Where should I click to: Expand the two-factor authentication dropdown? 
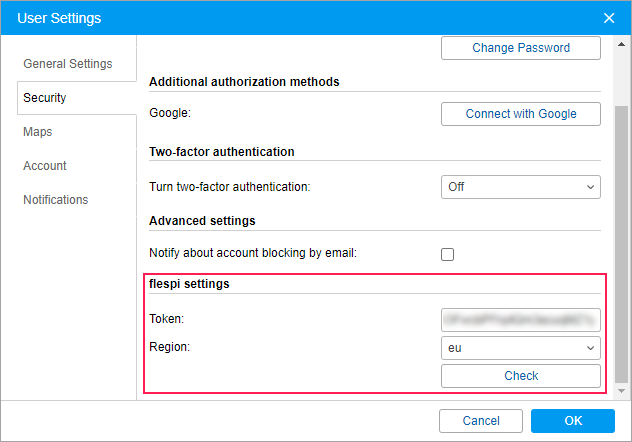coord(520,187)
